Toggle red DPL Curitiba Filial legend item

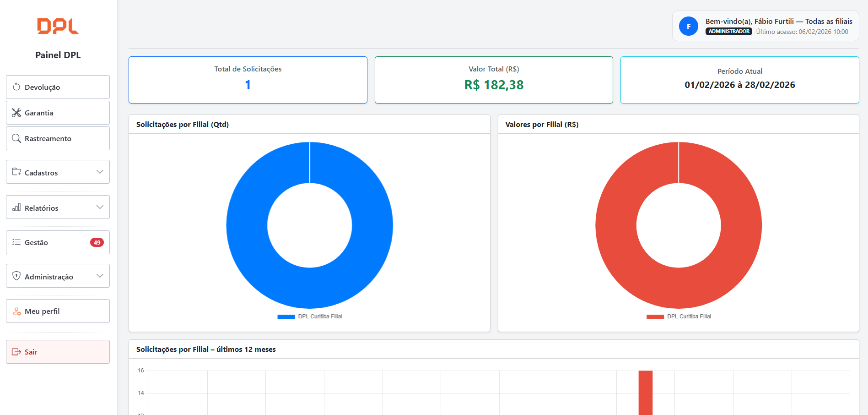[679, 317]
